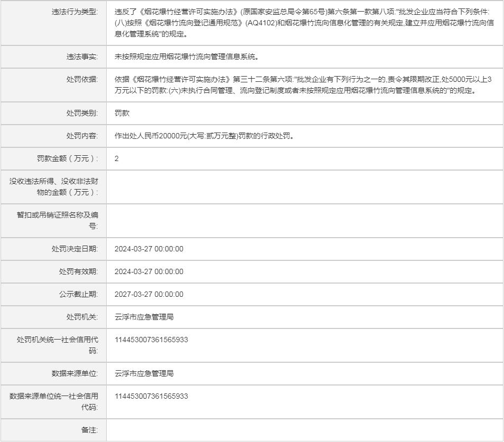Click the 数据来源单位统一社会信用代码 code number
The height and width of the screenshot is (442, 504).
tap(151, 396)
